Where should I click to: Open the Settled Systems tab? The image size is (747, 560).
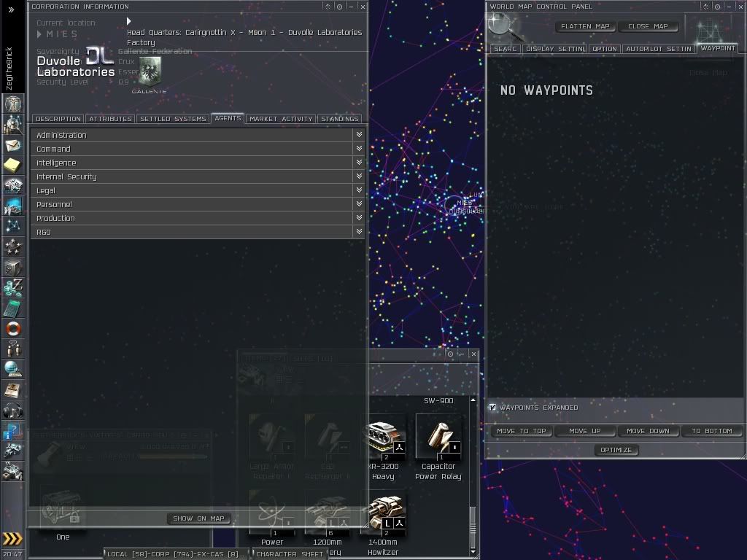(x=173, y=119)
